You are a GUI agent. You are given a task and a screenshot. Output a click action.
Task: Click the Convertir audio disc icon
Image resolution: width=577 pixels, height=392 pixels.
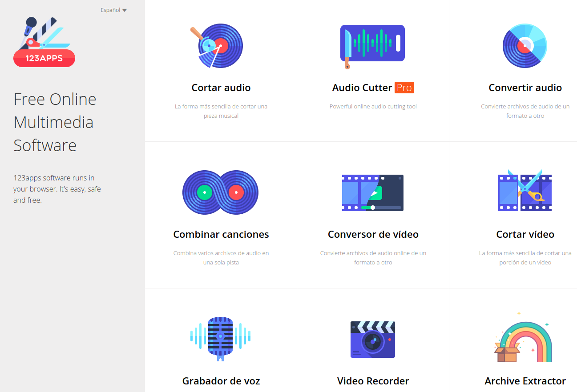pos(525,46)
